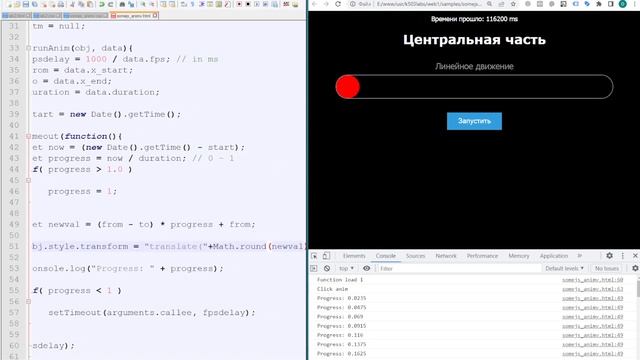Viewport: 640px width, 360px height.
Task: Open source link beside 'Progress: 0.1625'
Action: [x=592, y=354]
